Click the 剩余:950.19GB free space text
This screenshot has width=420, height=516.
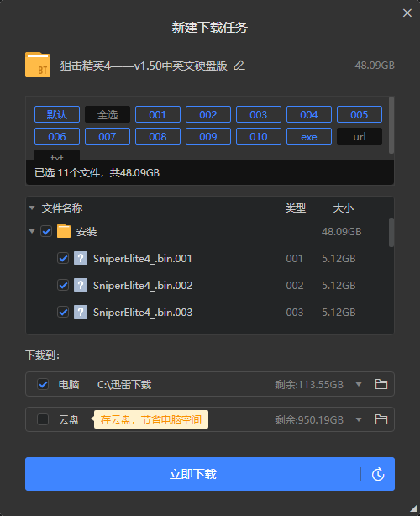(309, 419)
